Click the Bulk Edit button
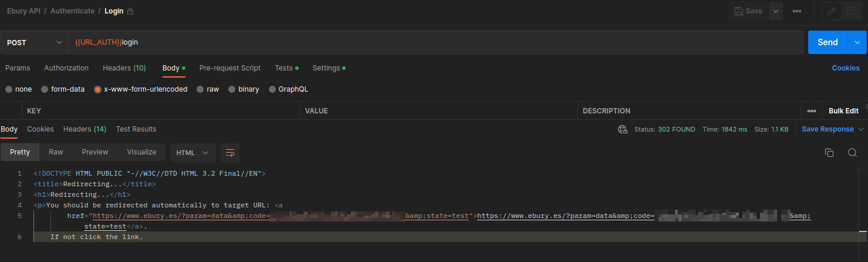This screenshot has height=262, width=868. [x=843, y=110]
